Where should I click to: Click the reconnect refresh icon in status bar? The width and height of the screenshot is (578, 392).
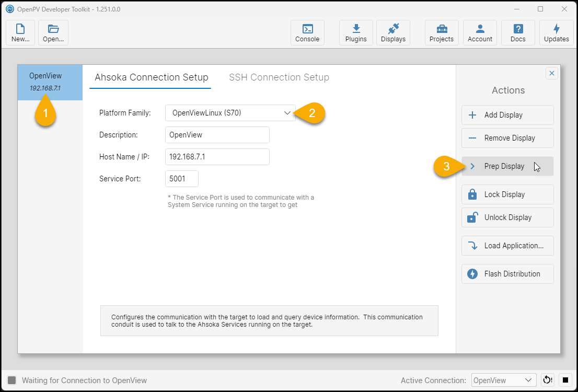[547, 380]
